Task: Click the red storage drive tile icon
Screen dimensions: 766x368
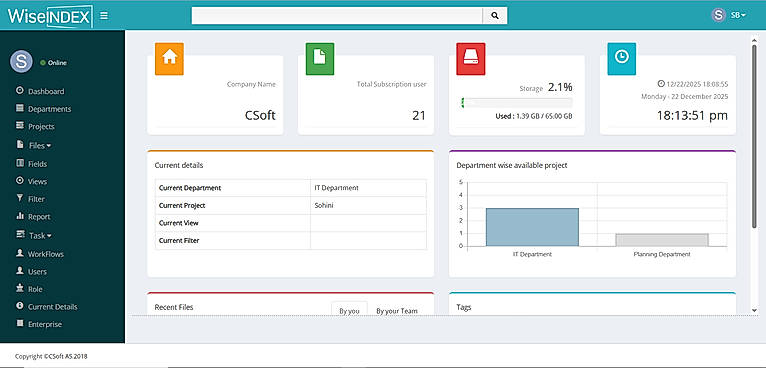Action: [x=470, y=59]
